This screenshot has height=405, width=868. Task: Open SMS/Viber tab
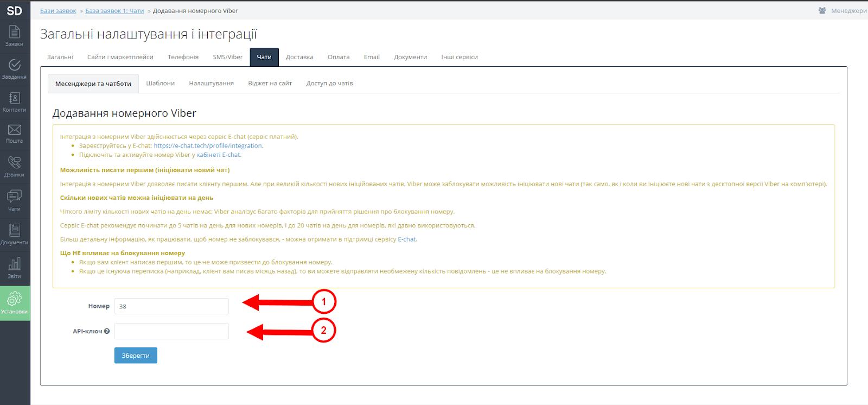pyautogui.click(x=228, y=57)
